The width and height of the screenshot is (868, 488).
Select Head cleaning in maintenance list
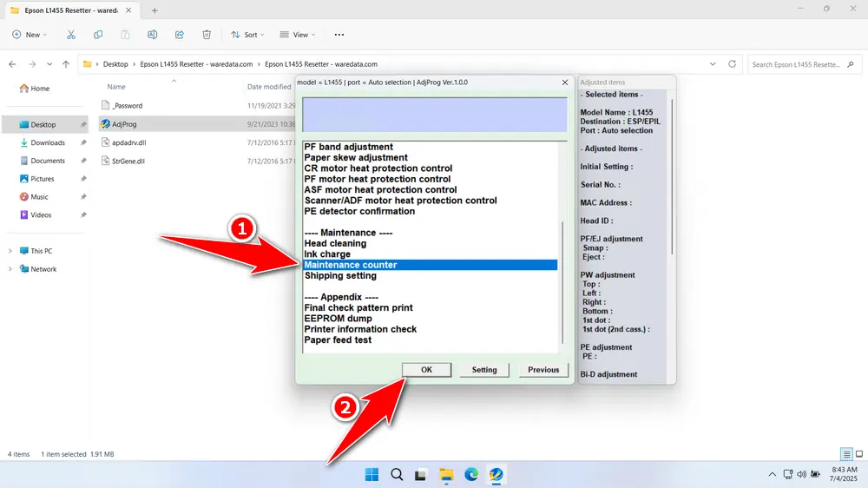pos(335,244)
